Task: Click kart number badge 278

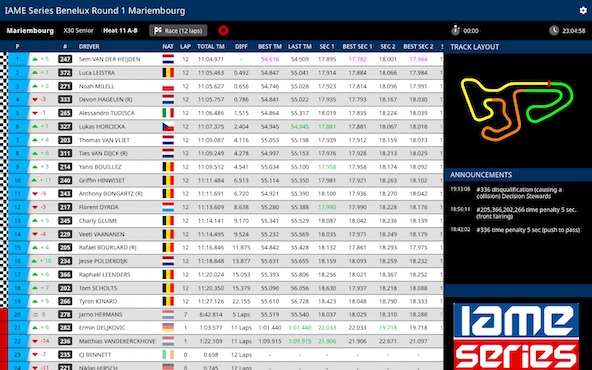Action: point(65,314)
